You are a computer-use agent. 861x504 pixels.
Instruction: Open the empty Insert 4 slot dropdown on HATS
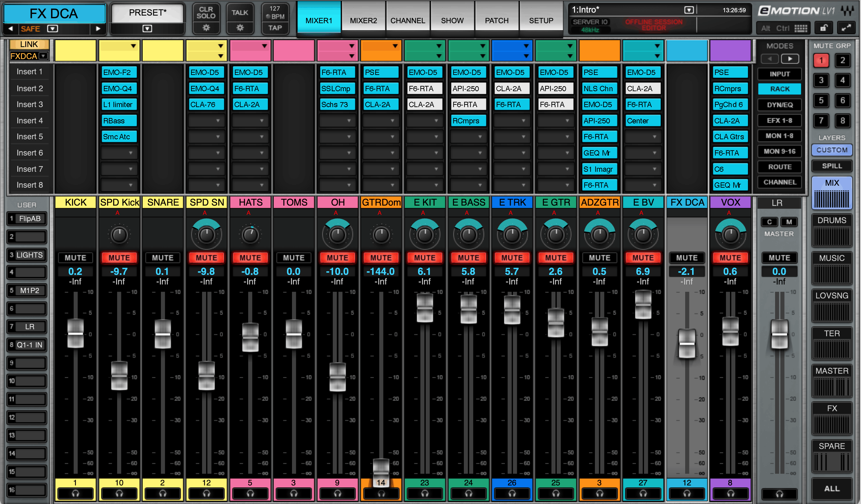click(x=251, y=120)
